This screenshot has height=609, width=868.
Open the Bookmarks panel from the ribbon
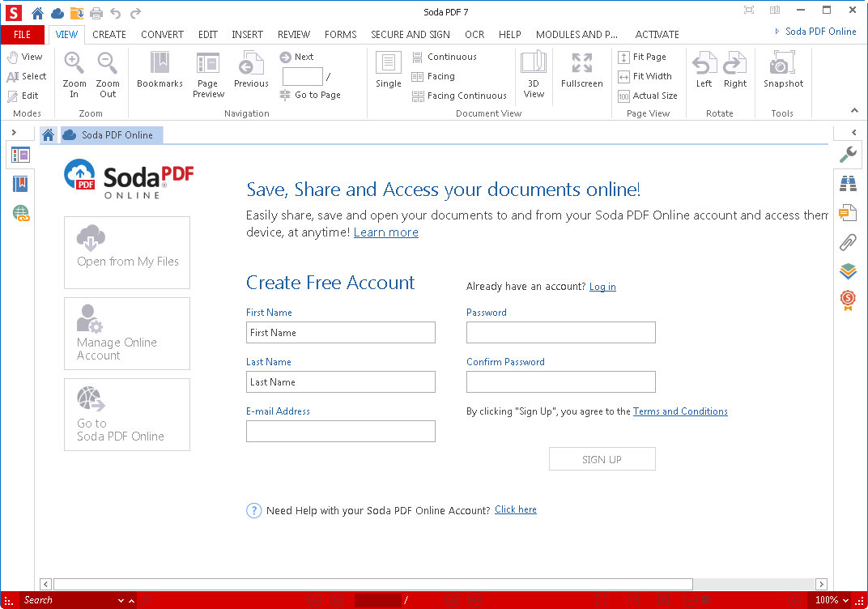[x=160, y=70]
